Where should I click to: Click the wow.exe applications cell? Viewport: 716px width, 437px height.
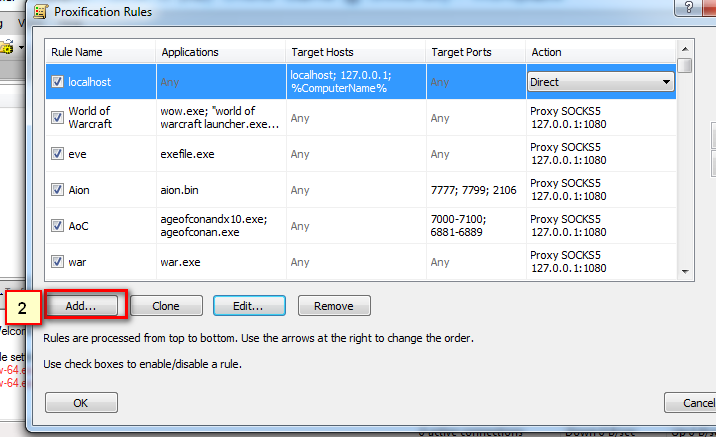tap(220, 117)
